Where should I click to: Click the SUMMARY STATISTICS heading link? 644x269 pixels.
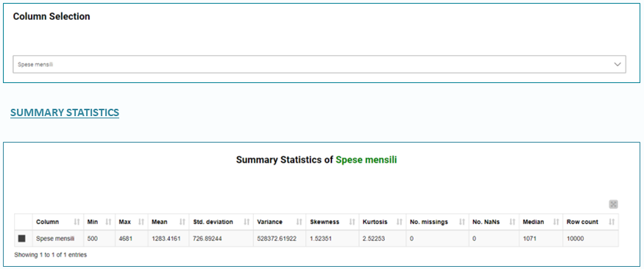point(65,112)
